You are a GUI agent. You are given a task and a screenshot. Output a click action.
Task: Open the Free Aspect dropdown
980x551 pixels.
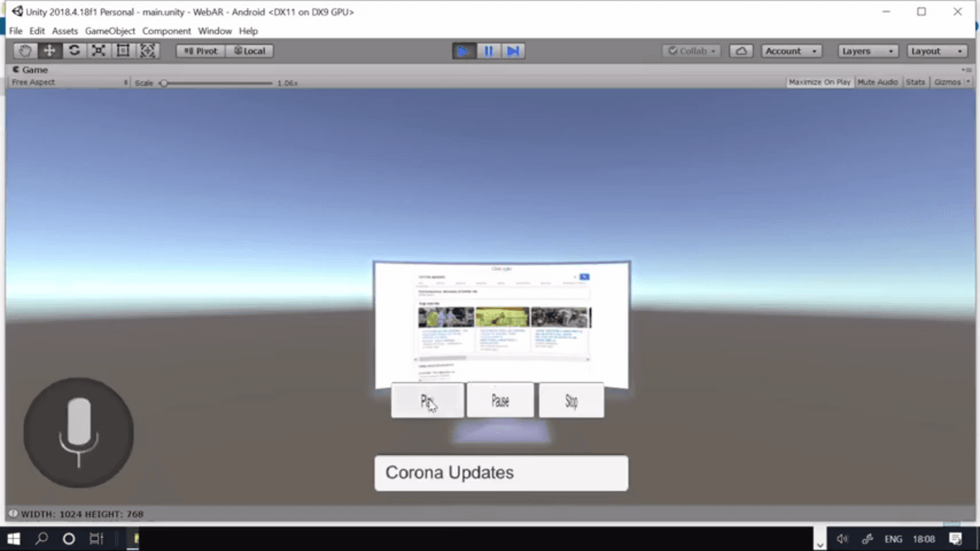tap(69, 82)
